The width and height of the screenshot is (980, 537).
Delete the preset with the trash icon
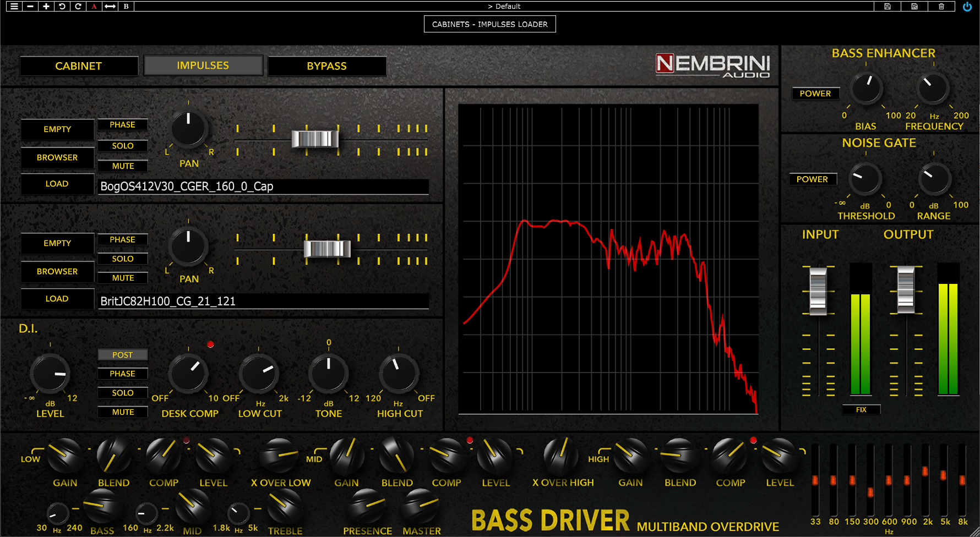coord(941,7)
